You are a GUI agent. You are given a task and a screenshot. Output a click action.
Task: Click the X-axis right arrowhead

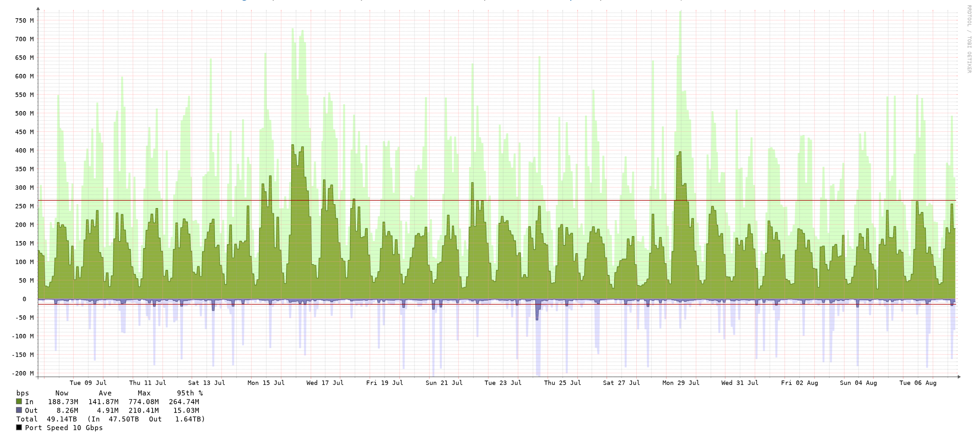[x=959, y=377]
